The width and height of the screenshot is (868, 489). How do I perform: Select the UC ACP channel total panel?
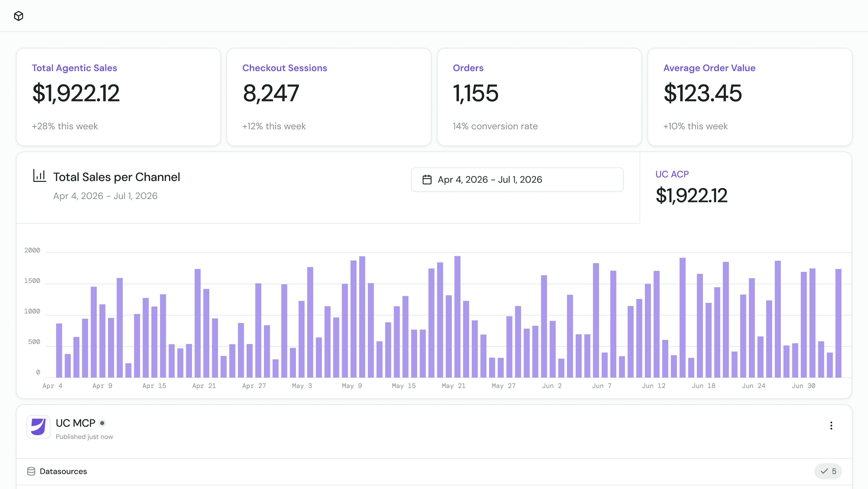click(745, 188)
